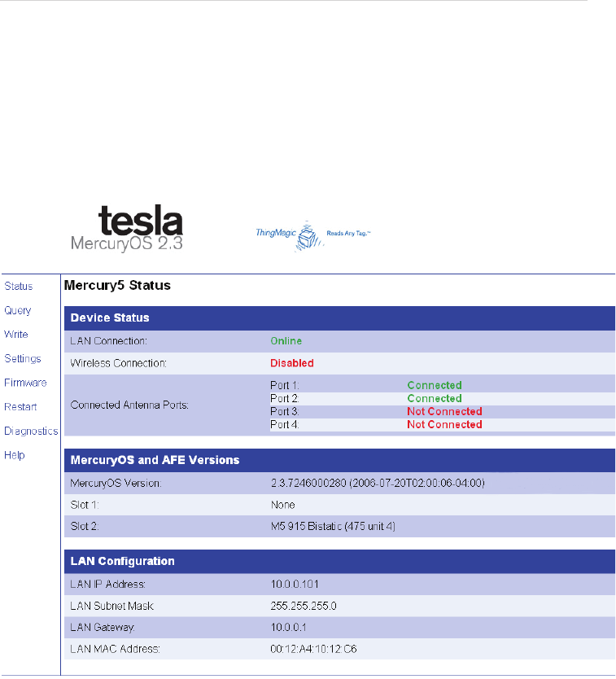This screenshot has height=679, width=616.
Task: Click the ThingMagic box logo icon
Action: (x=309, y=236)
